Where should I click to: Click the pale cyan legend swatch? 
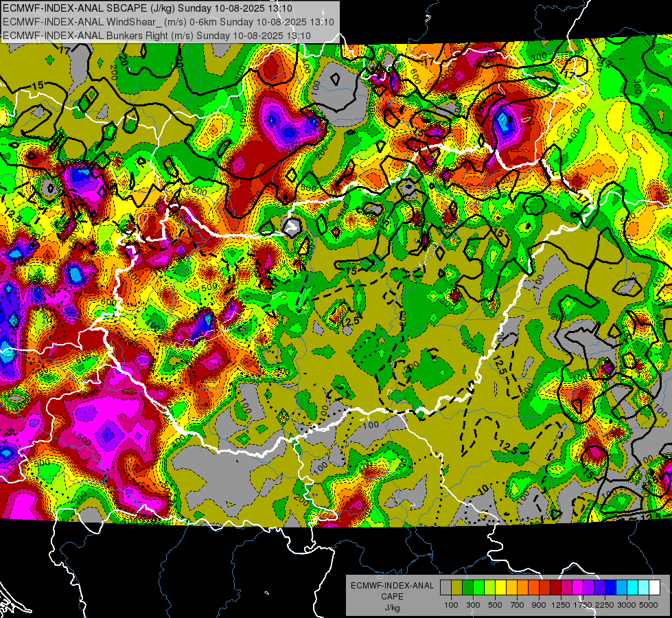[x=643, y=587]
